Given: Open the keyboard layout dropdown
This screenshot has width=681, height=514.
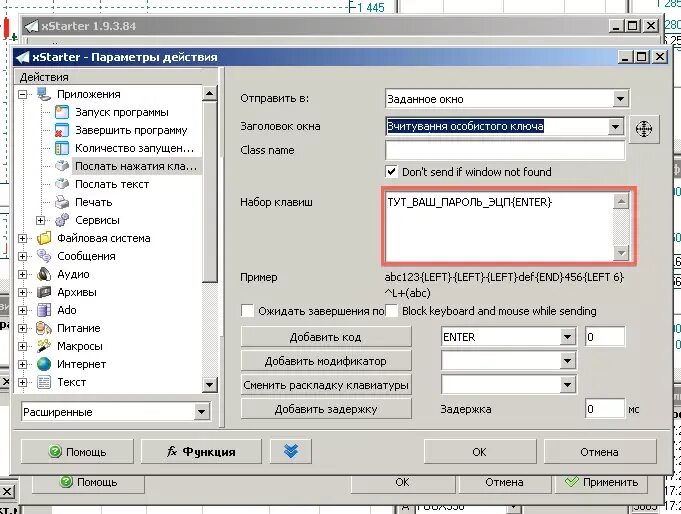Looking at the screenshot, I should point(567,385).
